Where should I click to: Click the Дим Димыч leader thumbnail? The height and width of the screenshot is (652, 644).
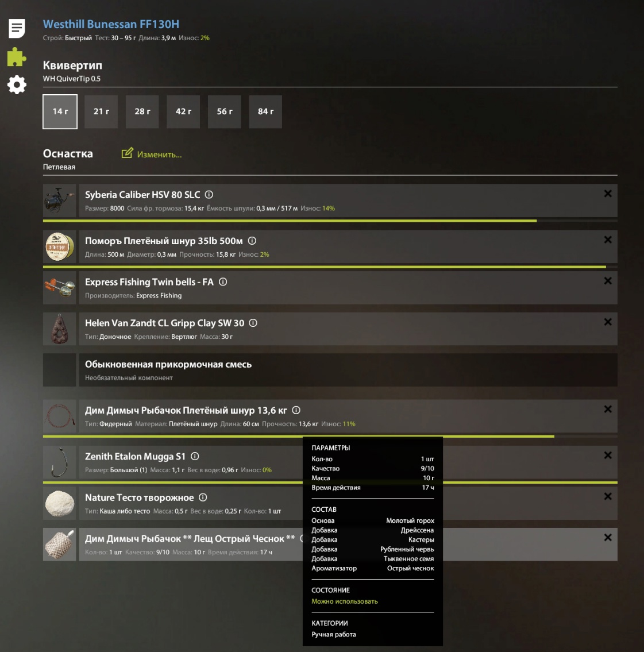(59, 416)
